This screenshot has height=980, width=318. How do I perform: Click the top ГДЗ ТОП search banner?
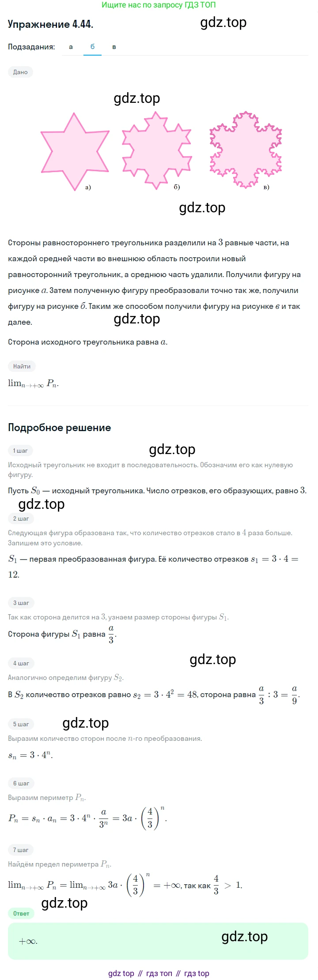pyautogui.click(x=159, y=5)
